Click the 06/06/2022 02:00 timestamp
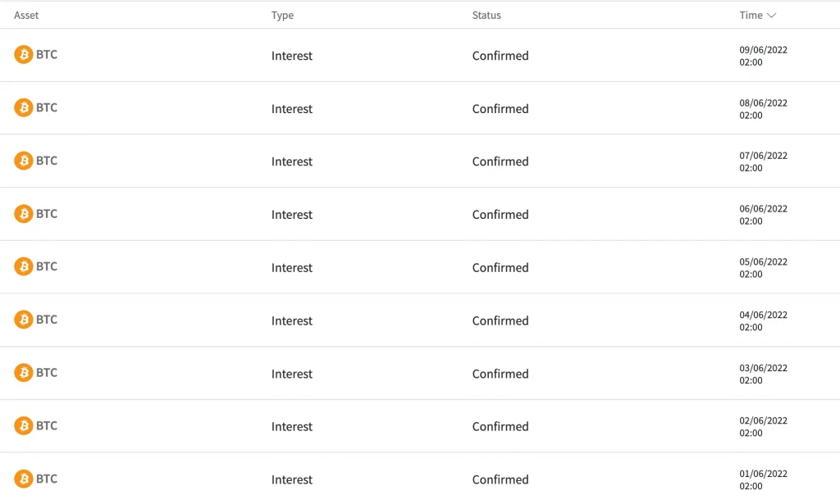 (763, 215)
